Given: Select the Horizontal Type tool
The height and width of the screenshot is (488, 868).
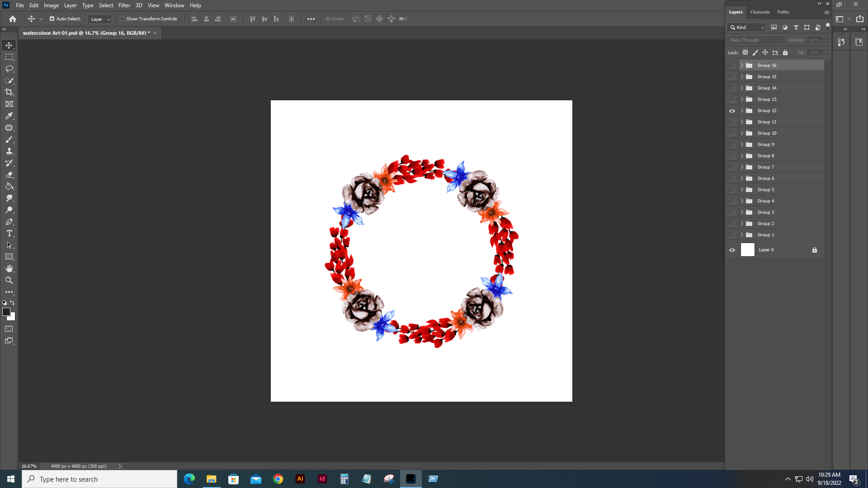Looking at the screenshot, I should [x=9, y=233].
